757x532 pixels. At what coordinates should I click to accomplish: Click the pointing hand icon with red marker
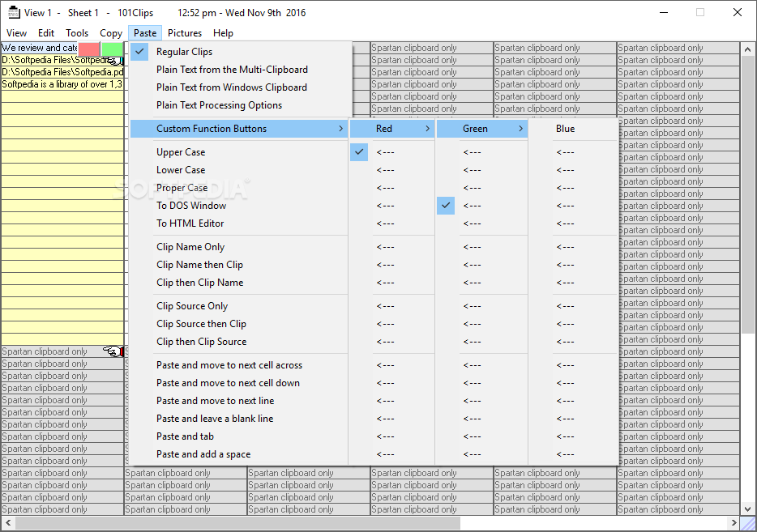113,351
